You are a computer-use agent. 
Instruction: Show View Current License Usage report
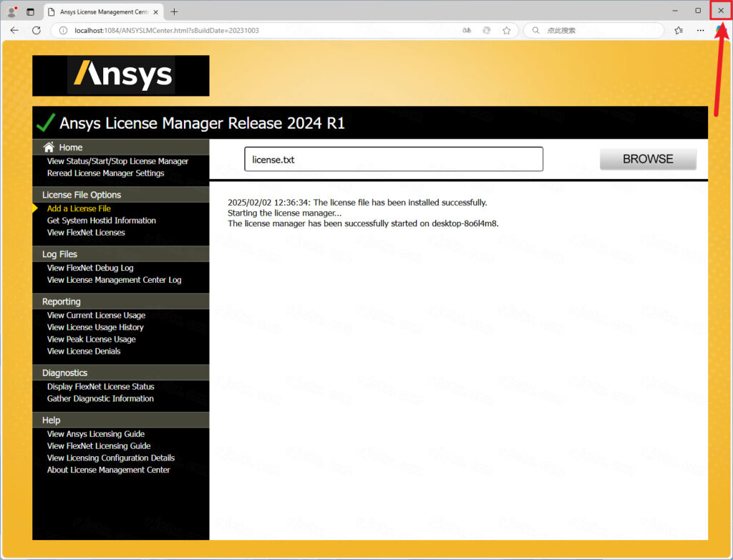click(96, 315)
